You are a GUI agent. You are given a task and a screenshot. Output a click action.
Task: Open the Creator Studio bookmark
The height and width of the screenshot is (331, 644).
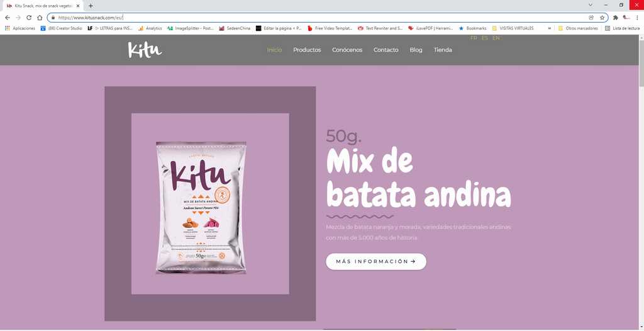[61, 28]
